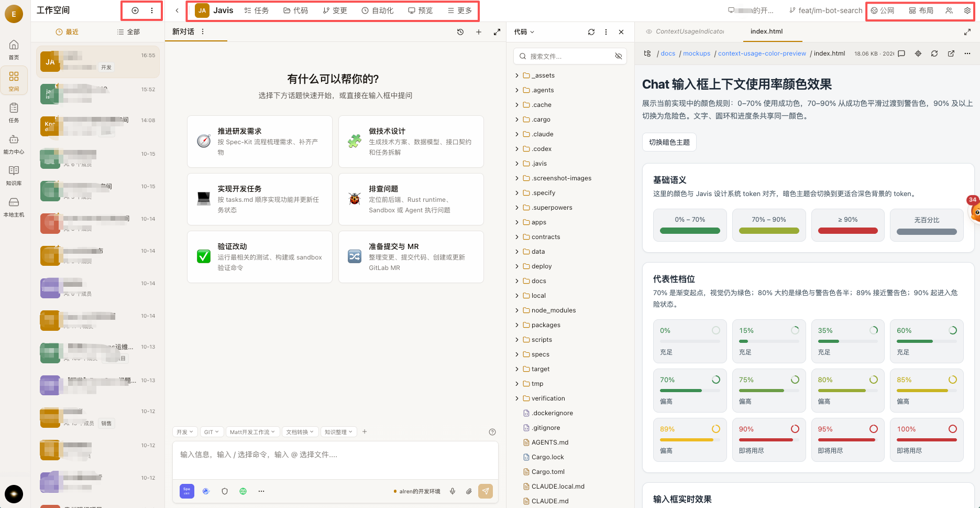The height and width of the screenshot is (508, 980).
Task: Click 切换暗色主题 to toggle dark theme
Action: click(669, 142)
